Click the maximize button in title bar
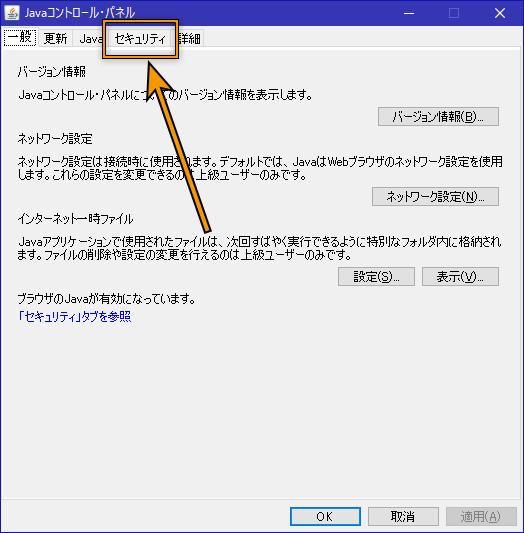Viewport: 524px width, 533px height. 454,13
